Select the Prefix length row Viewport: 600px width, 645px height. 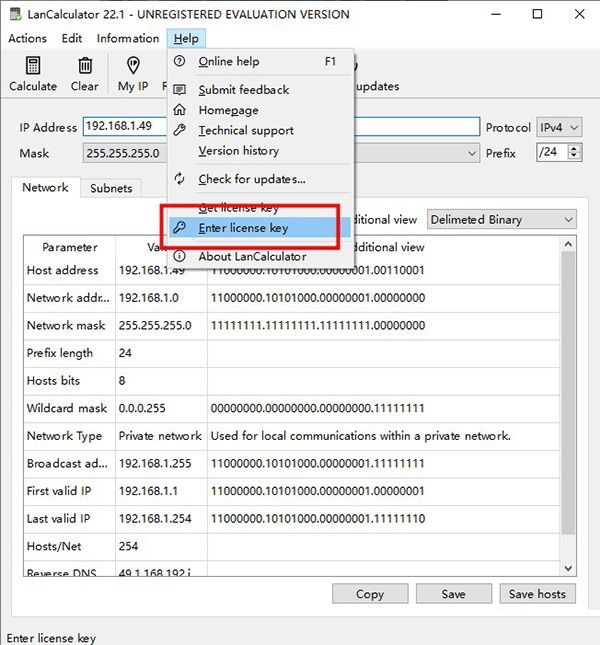(292, 353)
